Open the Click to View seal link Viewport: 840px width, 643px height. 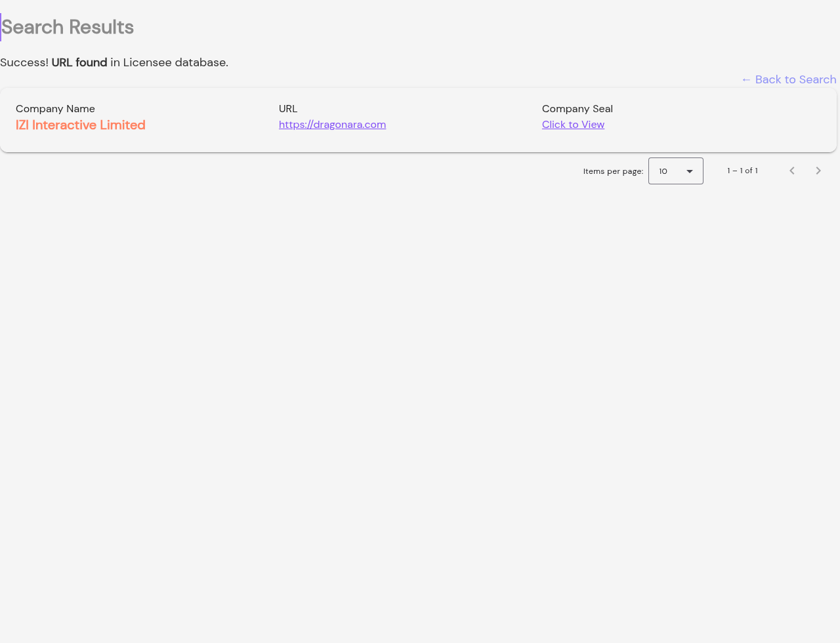573,125
